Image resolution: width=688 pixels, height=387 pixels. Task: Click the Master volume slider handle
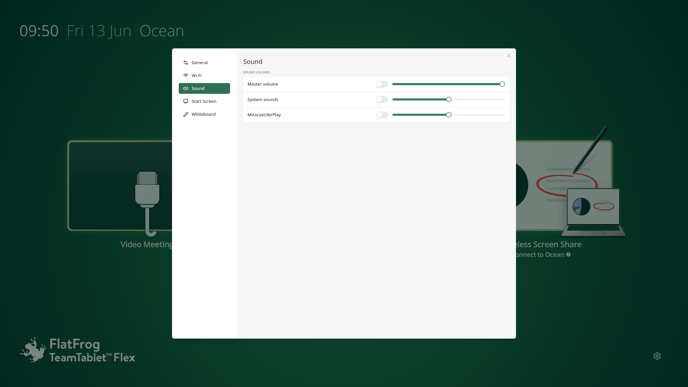pos(502,84)
